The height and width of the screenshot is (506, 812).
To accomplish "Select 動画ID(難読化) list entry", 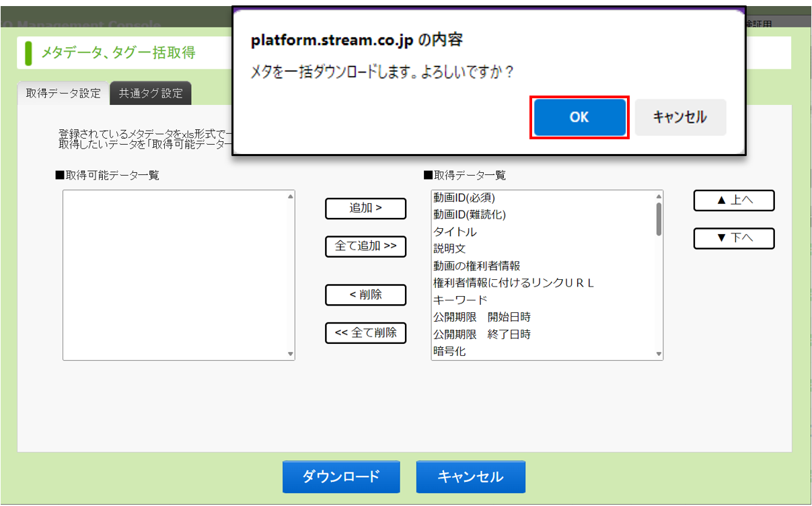I will tap(470, 215).
